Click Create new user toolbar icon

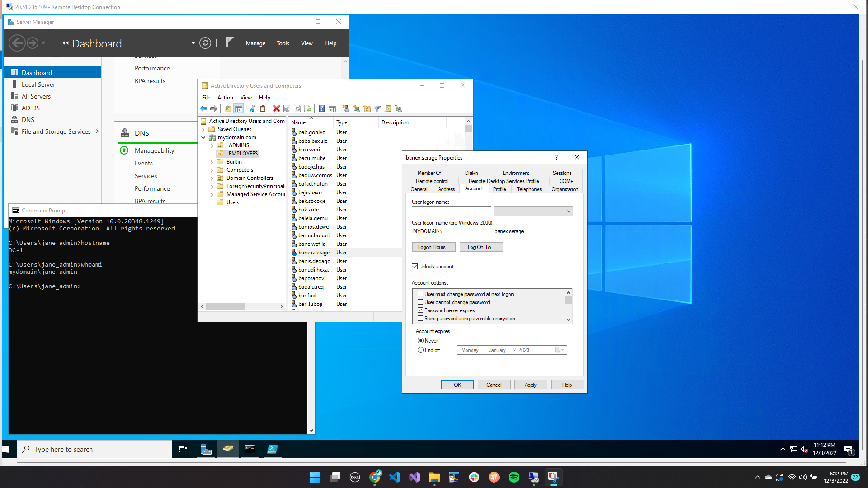pos(346,108)
